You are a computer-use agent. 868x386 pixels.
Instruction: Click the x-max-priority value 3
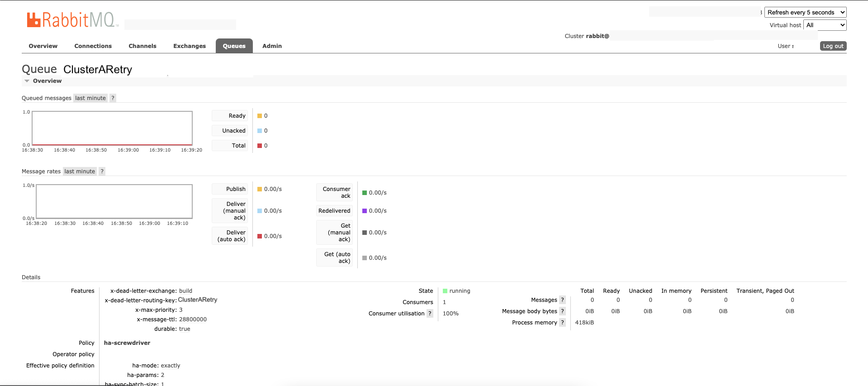point(181,310)
